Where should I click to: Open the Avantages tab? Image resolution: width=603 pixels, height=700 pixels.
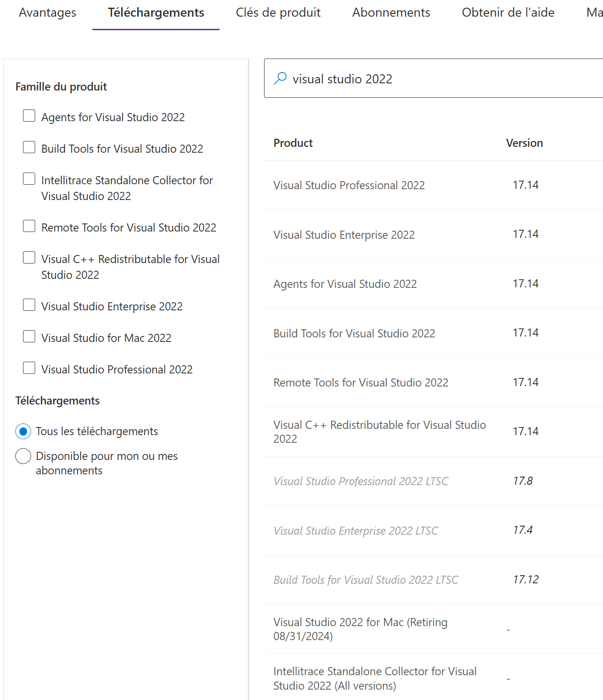tap(47, 13)
